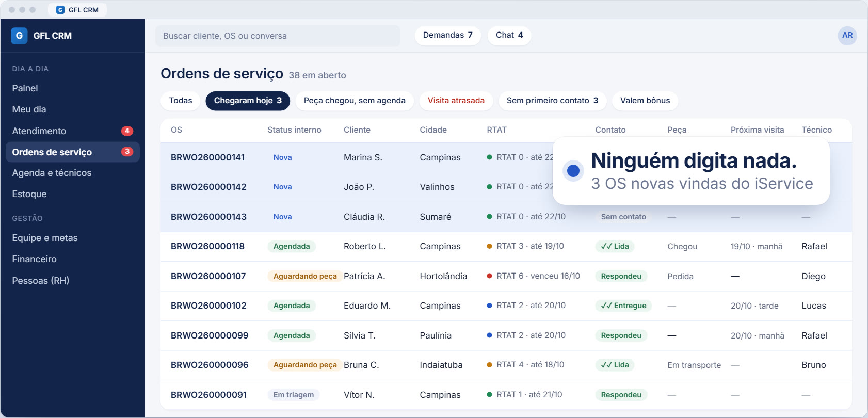868x418 pixels.
Task: Open order BRWO260000102
Action: (x=208, y=306)
